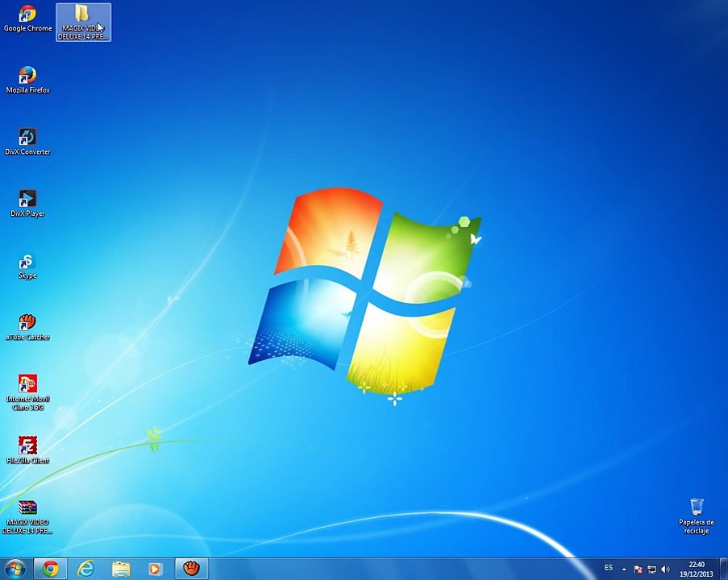The image size is (728, 580).
Task: Launch Windows Media Player from the taskbar
Action: [155, 569]
